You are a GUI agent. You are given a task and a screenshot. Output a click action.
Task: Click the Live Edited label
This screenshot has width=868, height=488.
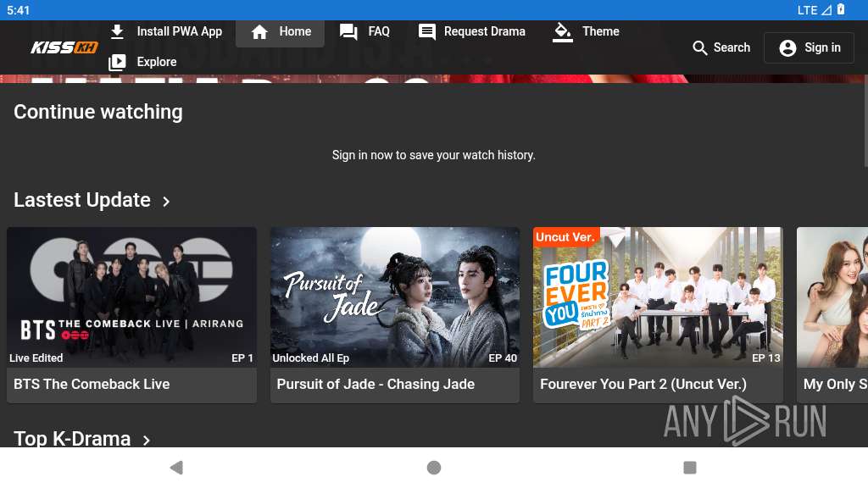pyautogui.click(x=36, y=358)
